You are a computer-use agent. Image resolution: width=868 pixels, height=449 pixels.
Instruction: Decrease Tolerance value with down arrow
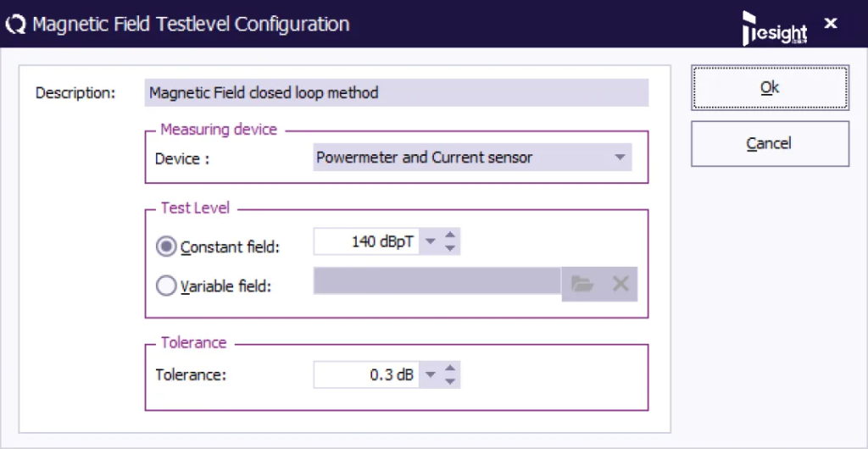(x=450, y=381)
